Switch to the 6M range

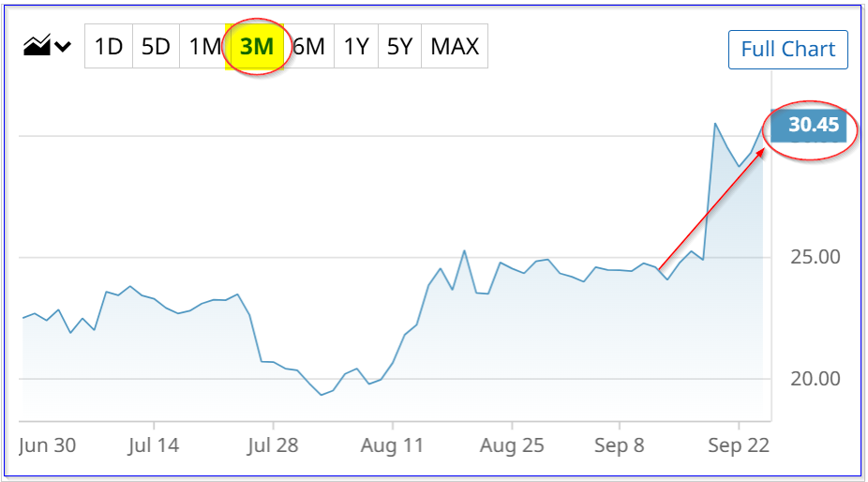coord(309,47)
